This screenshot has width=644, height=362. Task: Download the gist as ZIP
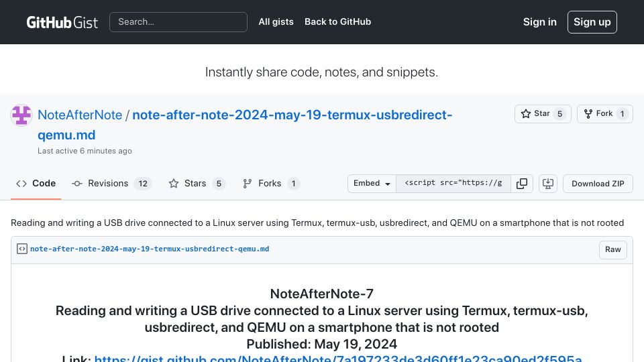598,184
